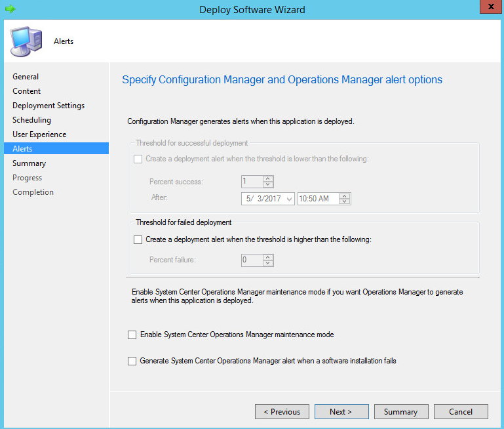Select the Alerts page in sidebar
Image resolution: width=504 pixels, height=429 pixels.
[x=56, y=148]
